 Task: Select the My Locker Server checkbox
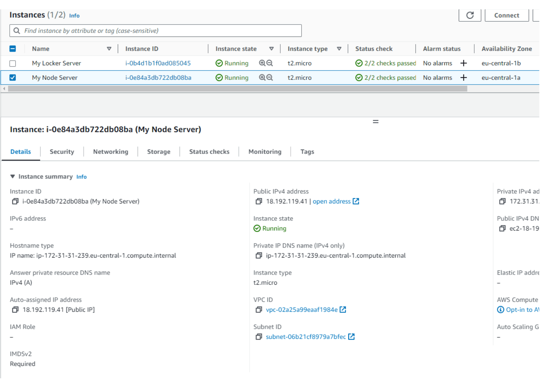(x=13, y=64)
